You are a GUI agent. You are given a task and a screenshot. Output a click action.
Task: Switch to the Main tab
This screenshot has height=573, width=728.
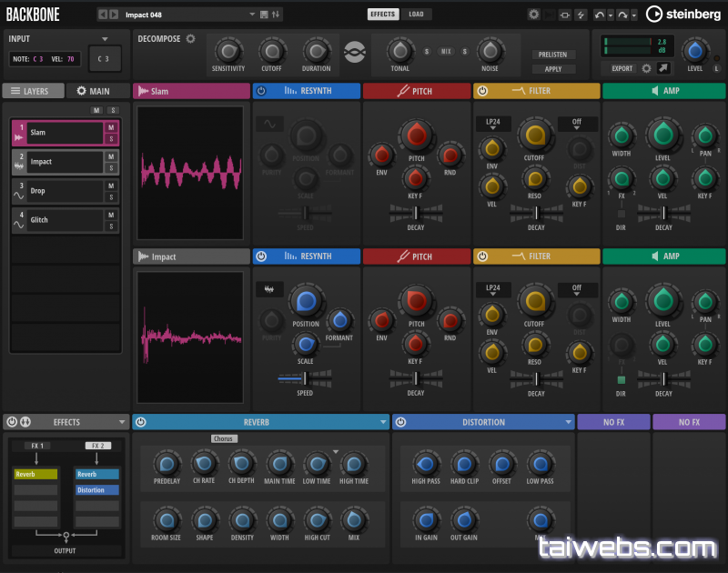(98, 91)
